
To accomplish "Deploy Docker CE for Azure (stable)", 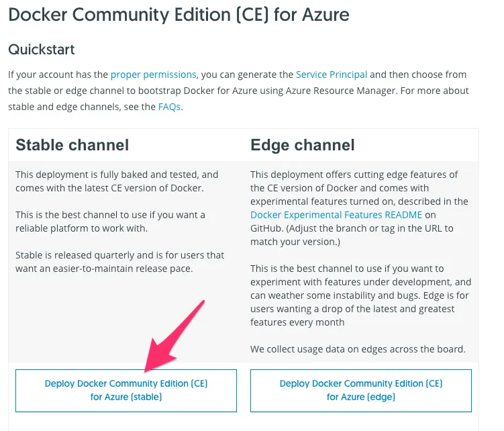I will pos(126,391).
